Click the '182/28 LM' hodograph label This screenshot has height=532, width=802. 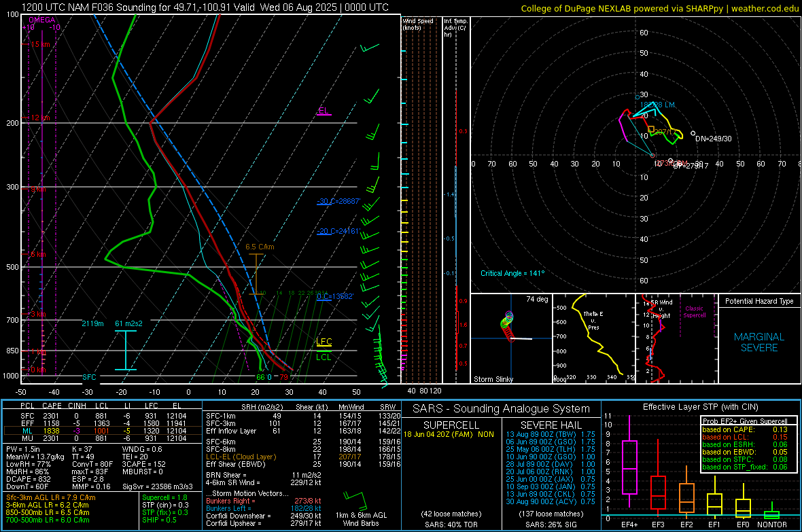pos(658,105)
